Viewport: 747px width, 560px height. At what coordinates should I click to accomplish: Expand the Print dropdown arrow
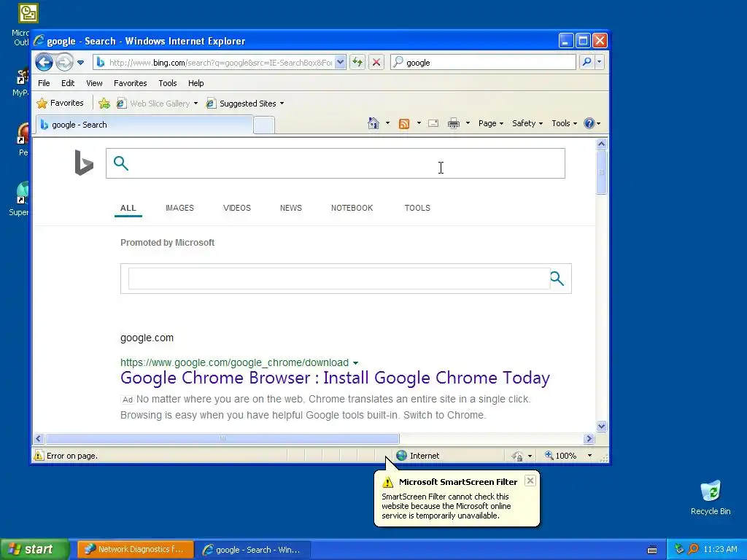click(x=468, y=123)
